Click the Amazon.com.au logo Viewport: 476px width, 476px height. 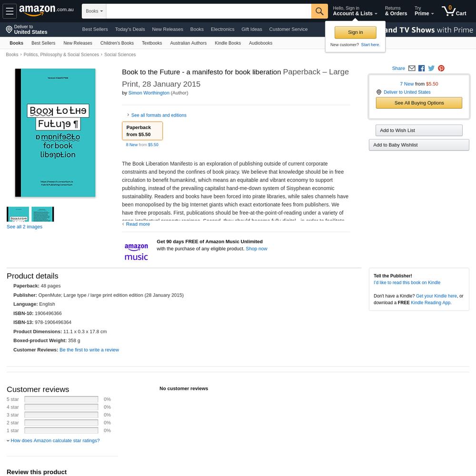[46, 10]
